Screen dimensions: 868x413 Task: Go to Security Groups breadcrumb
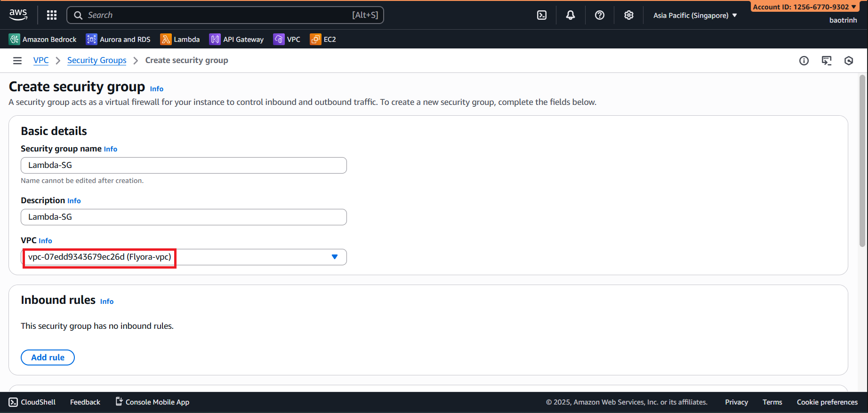(96, 60)
